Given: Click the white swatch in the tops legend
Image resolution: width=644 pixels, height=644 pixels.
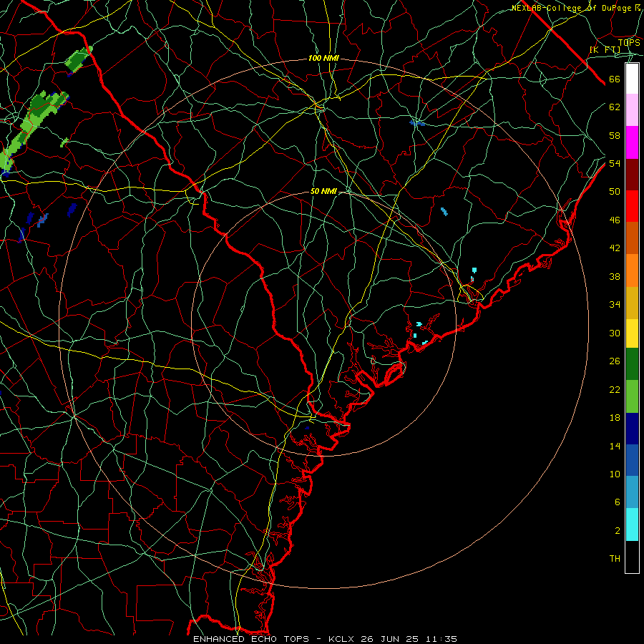Looking at the screenshot, I should (632, 79).
